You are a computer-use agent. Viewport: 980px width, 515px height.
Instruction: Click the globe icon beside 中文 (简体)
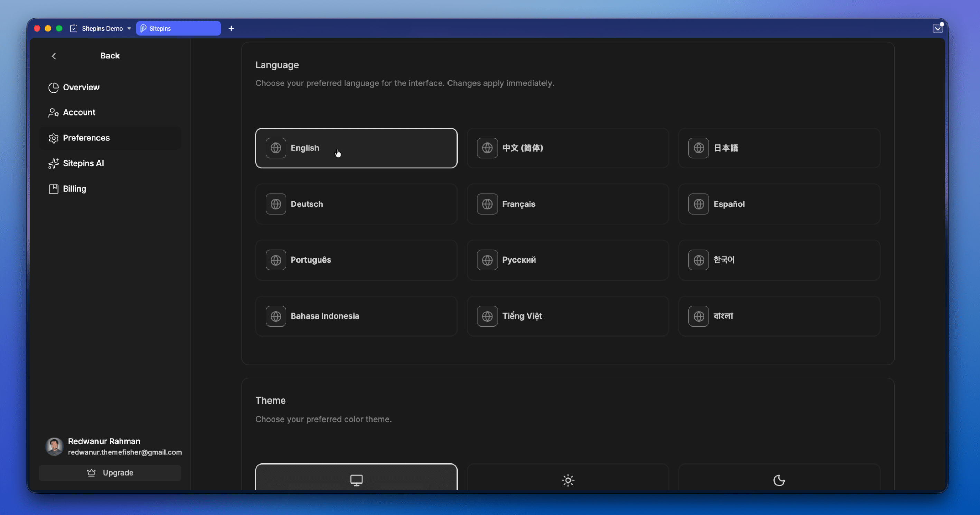[487, 148]
